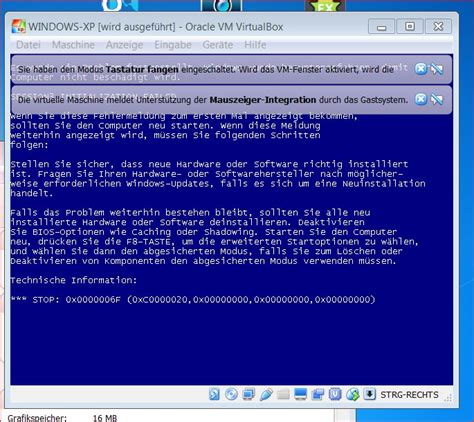Screen dimensions: 474x422
Task: Minimize the VirtualBox VM window
Action: pos(381,26)
